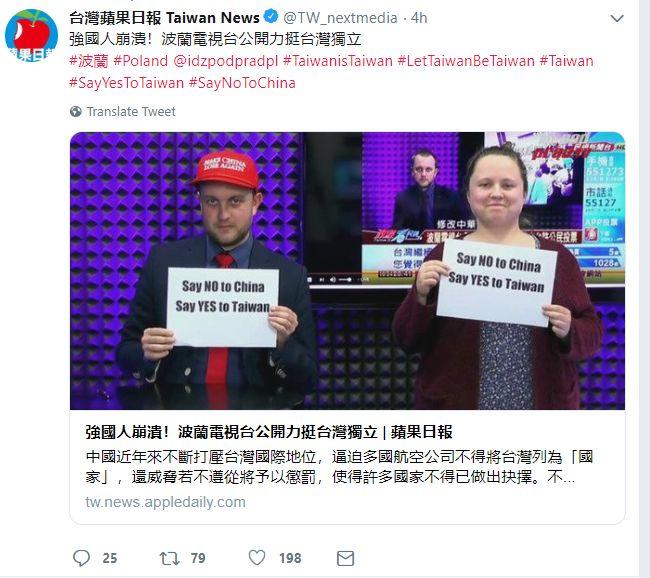This screenshot has height=578, width=650.
Task: Open the #LetTaiwanBeTaiwan hashtag
Action: click(x=466, y=61)
